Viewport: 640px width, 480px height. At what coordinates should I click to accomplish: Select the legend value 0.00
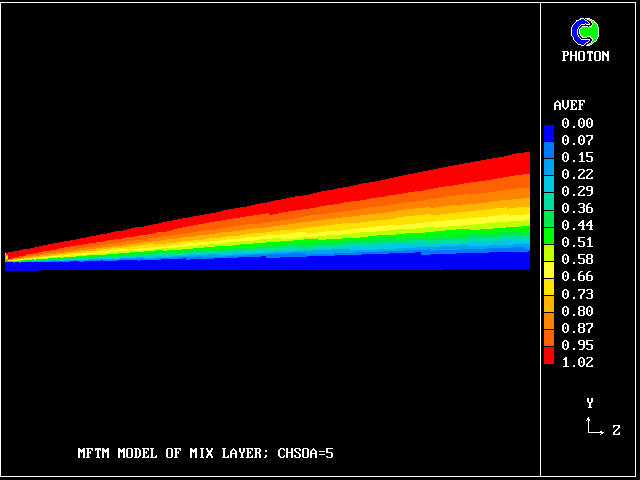pyautogui.click(x=577, y=123)
